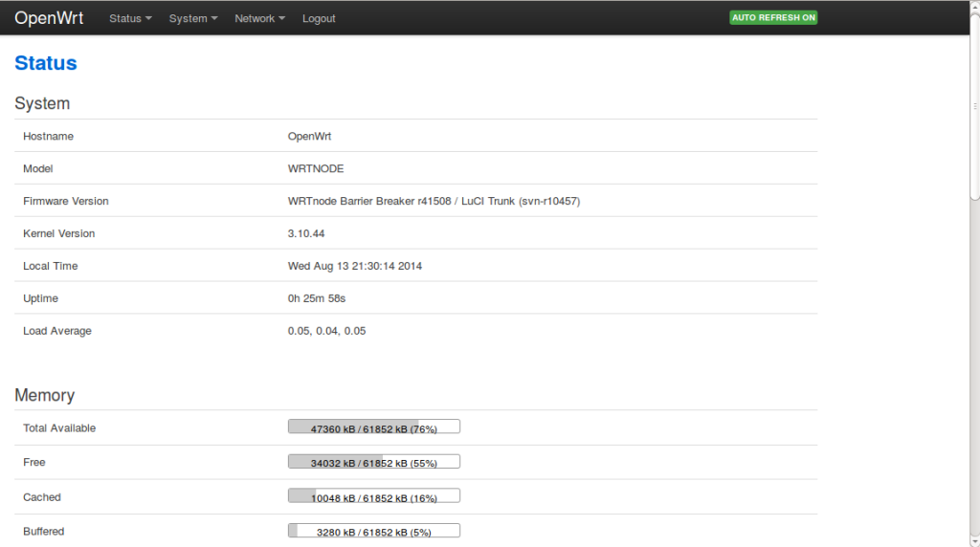Image resolution: width=980 pixels, height=547 pixels.
Task: Click the Buffered label
Action: 44,532
